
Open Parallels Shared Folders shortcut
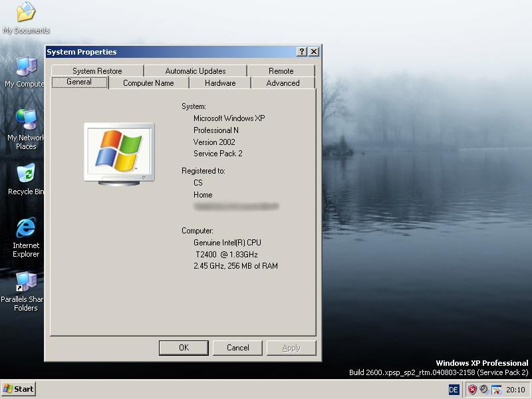(26, 283)
